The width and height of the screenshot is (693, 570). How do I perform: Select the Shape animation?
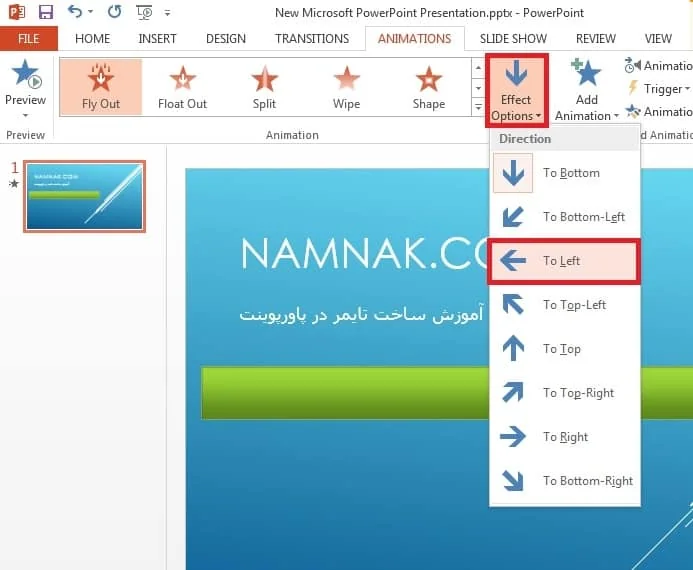pos(429,87)
